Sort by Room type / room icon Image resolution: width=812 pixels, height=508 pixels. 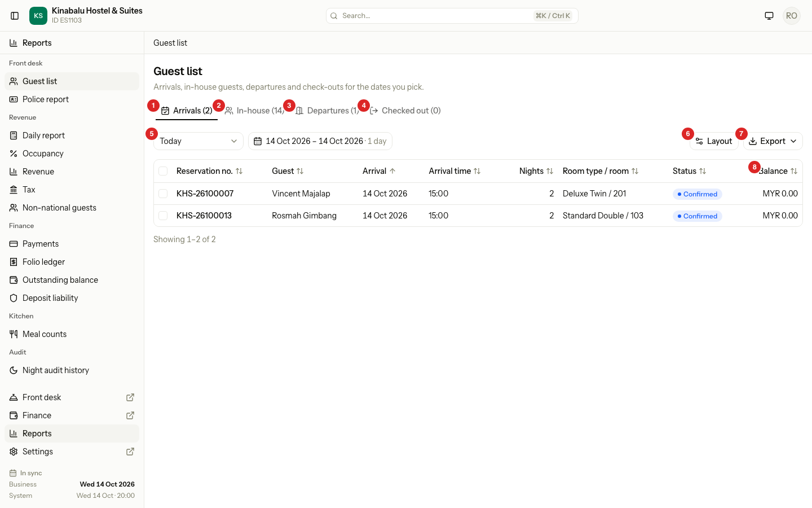[x=635, y=171]
